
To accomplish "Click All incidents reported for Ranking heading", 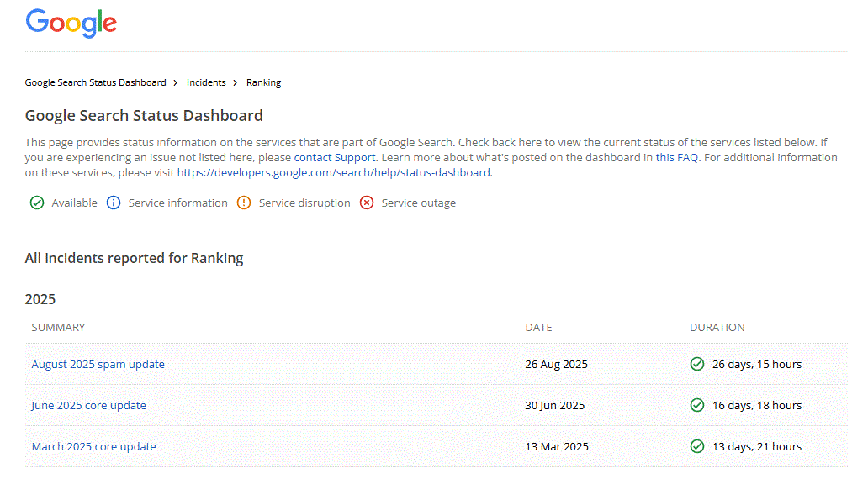I will [134, 258].
